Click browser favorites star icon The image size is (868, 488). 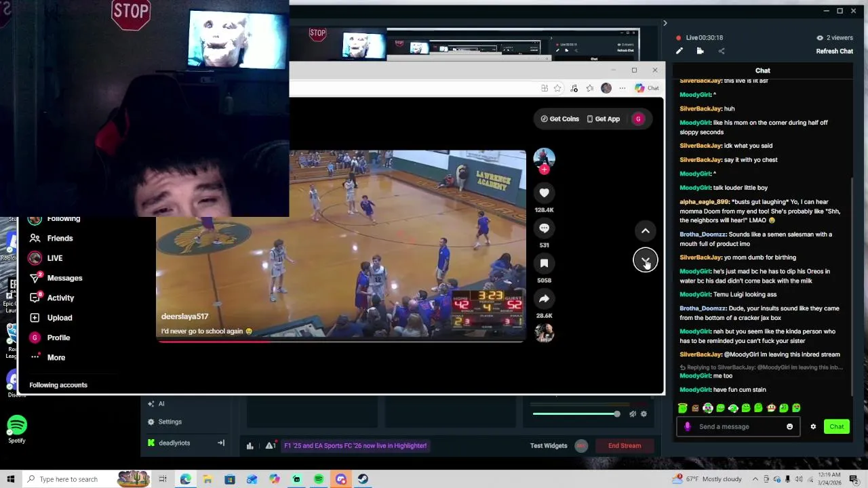557,88
